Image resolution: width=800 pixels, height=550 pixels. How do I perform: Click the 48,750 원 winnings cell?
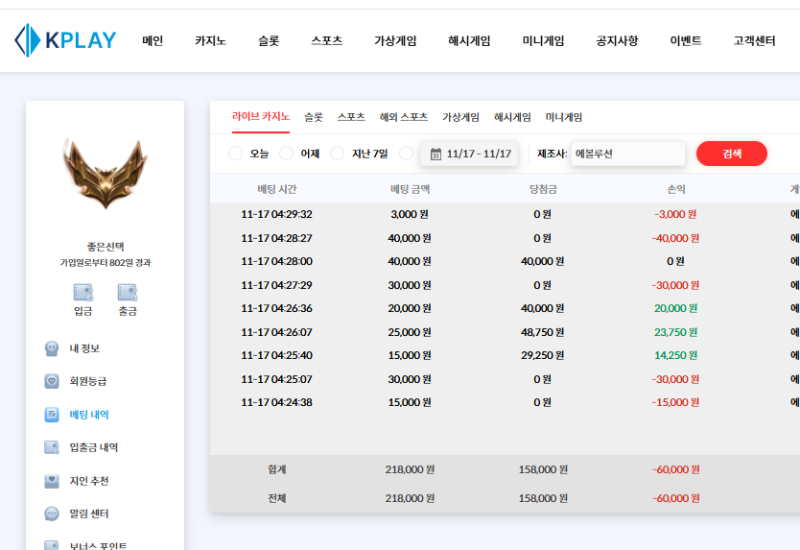542,332
